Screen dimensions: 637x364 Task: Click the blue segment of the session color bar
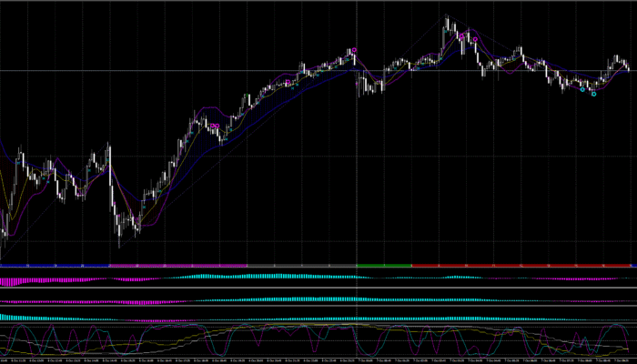tap(55, 265)
